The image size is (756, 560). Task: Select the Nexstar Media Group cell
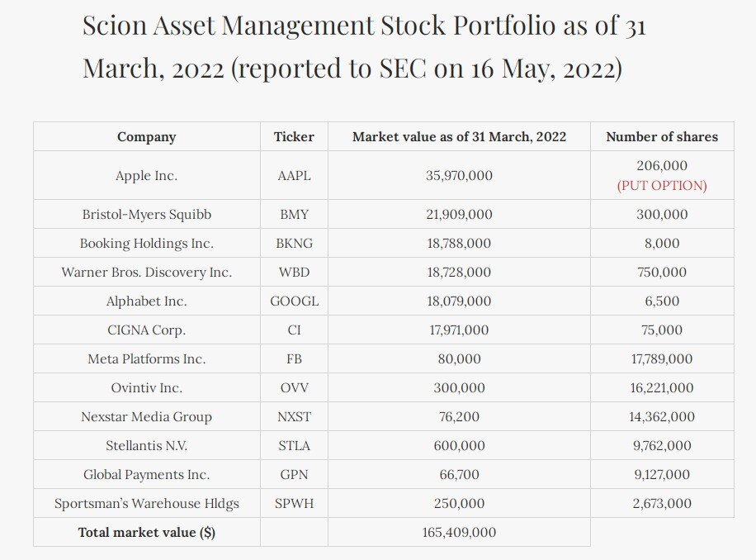coord(146,417)
